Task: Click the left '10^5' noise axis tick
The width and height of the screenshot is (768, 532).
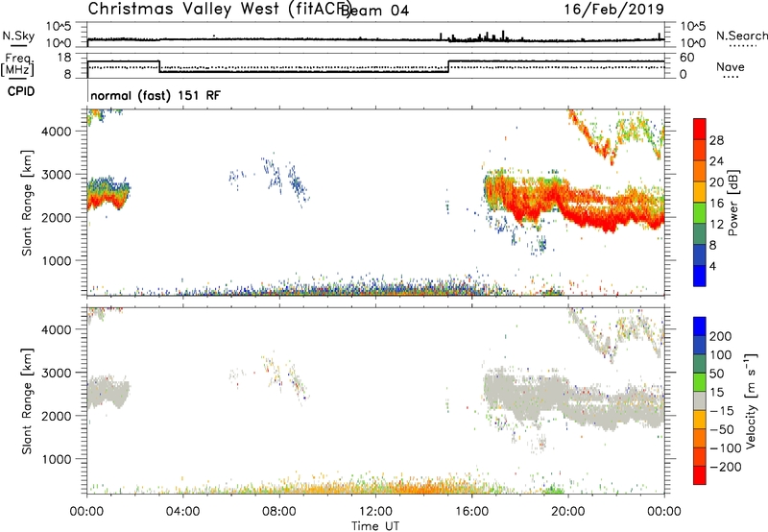Action: click(60, 27)
